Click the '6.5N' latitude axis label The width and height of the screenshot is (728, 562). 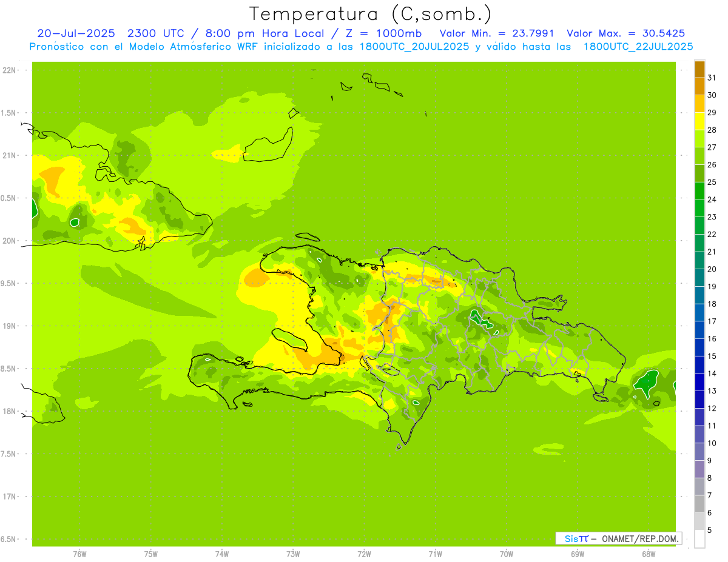(x=8, y=539)
